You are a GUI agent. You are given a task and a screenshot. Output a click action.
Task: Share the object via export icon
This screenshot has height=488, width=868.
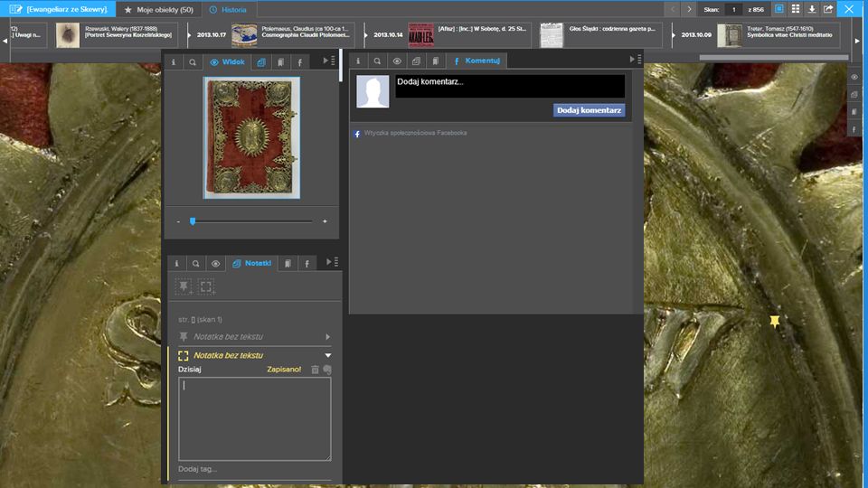coord(828,9)
